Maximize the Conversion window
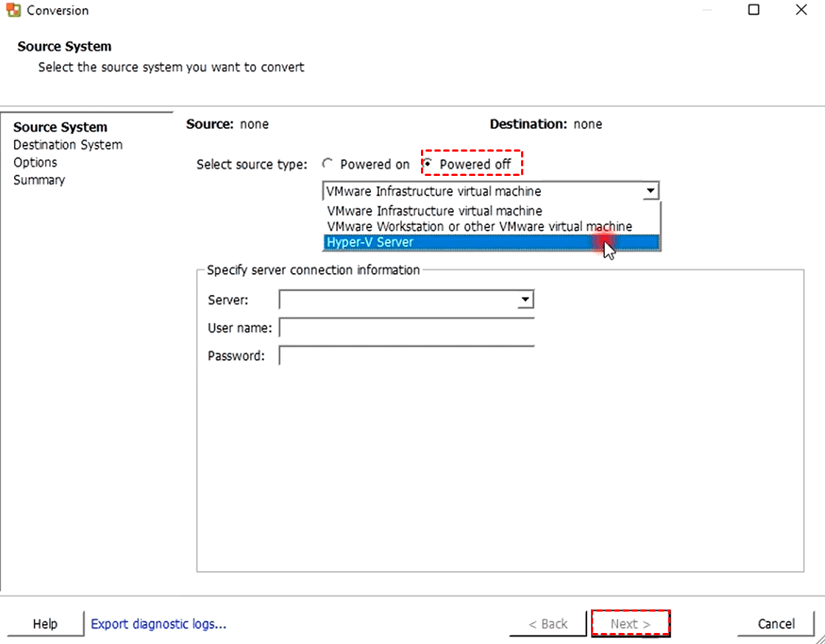Image resolution: width=825 pixels, height=644 pixels. click(x=754, y=10)
